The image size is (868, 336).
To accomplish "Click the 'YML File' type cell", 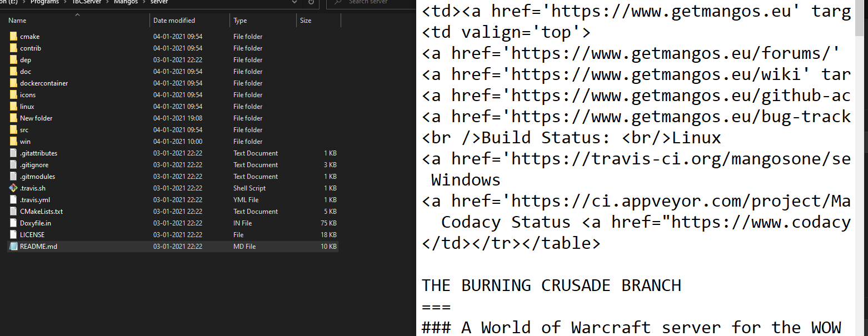I will coord(246,200).
